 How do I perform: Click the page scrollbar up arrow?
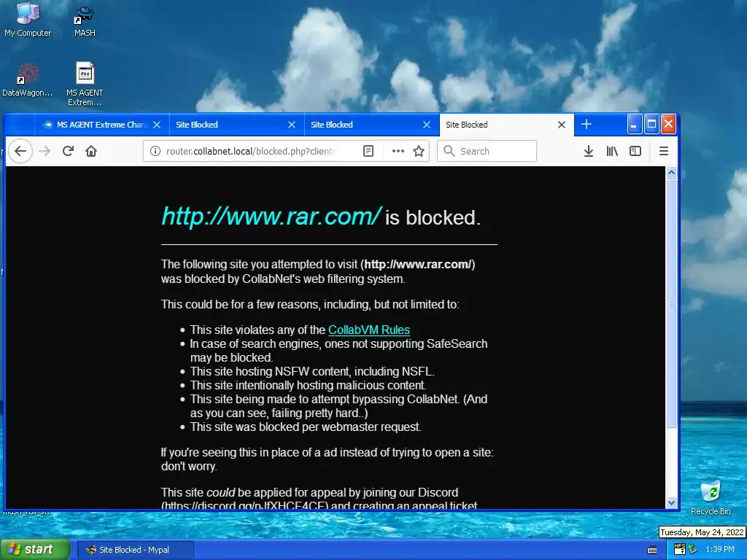pyautogui.click(x=671, y=173)
